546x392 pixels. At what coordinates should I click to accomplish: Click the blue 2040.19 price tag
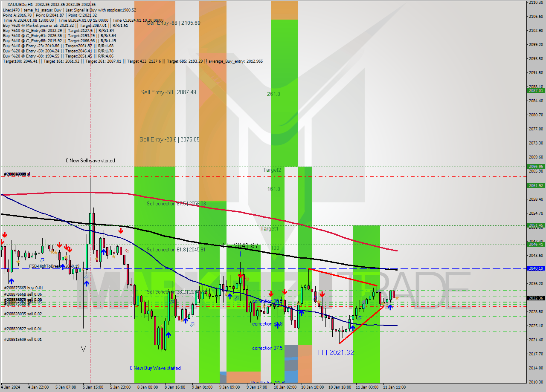(x=536, y=268)
